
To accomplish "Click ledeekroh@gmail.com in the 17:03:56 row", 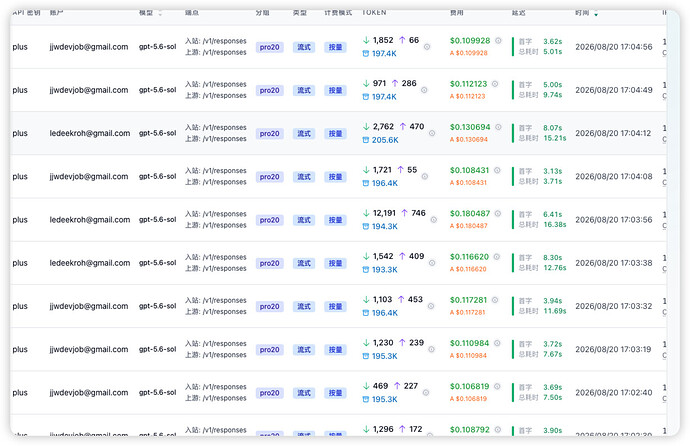I will [x=90, y=219].
